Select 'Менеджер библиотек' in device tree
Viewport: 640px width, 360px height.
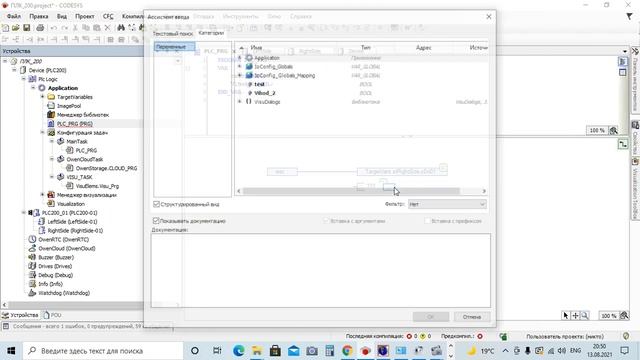pos(82,115)
